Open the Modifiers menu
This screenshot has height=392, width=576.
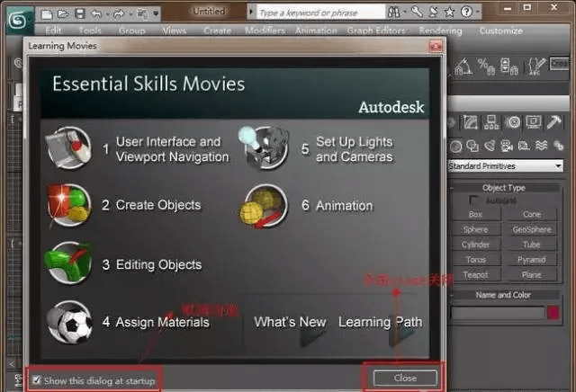265,31
